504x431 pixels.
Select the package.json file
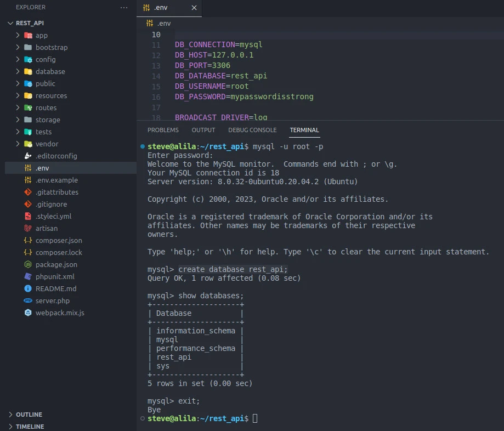coord(56,264)
